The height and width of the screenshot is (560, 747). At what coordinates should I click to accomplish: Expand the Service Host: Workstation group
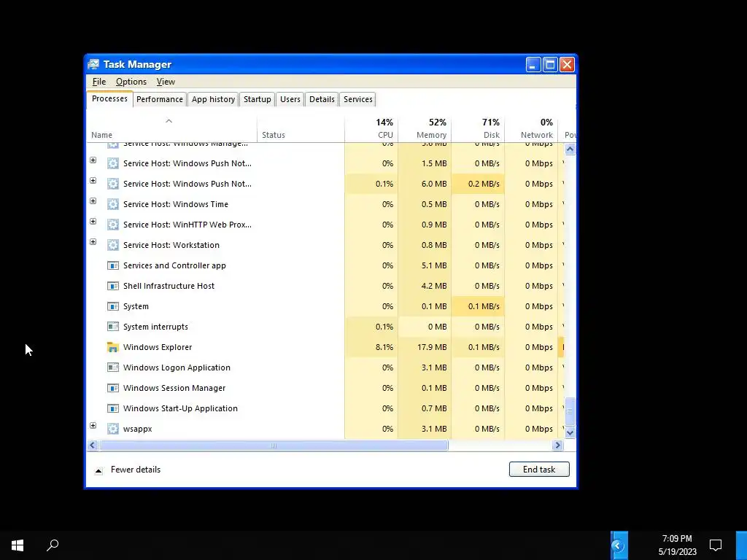point(93,242)
